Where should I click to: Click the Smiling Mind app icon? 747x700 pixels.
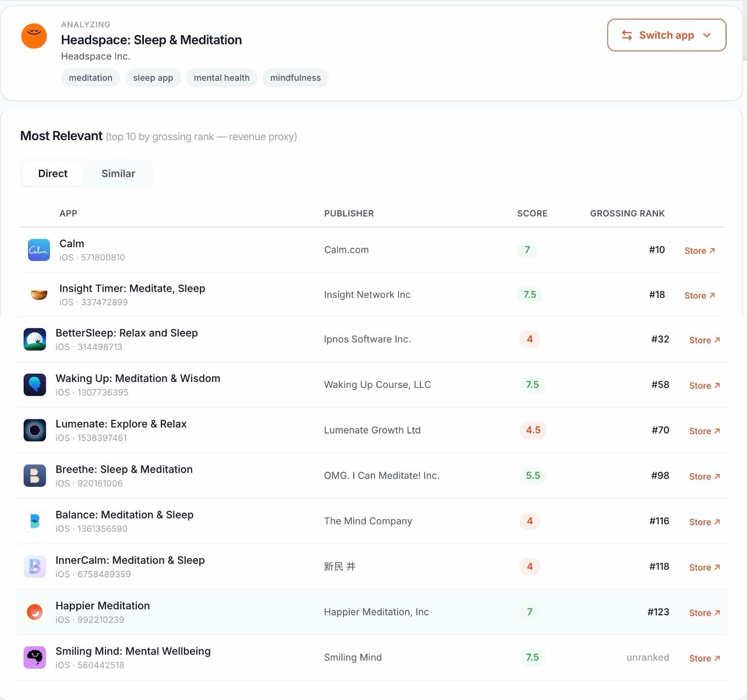pos(35,658)
